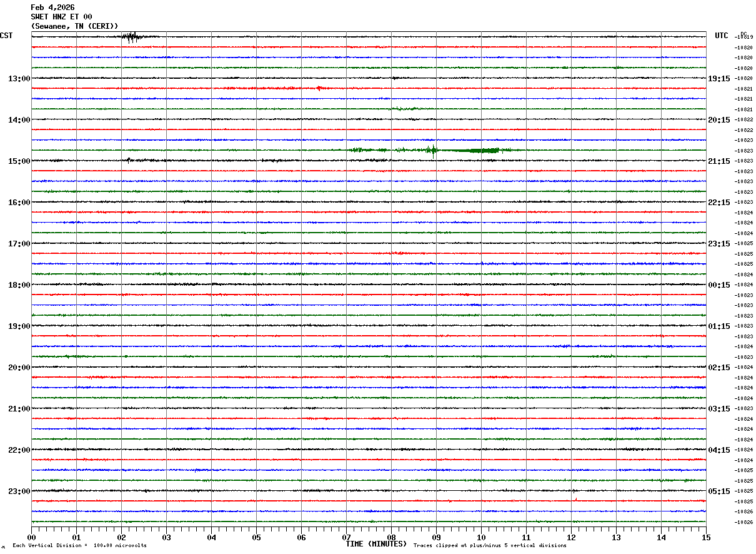Click the location text Sewanee, TN (CERI)
Viewport: 756px width, 554px height.
pyautogui.click(x=74, y=26)
